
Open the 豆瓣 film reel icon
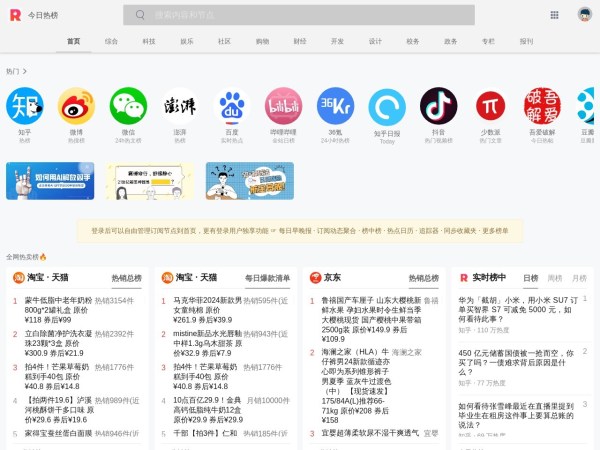click(x=587, y=106)
